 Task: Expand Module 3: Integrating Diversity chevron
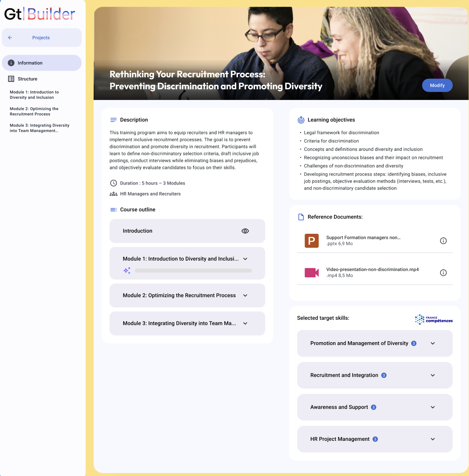[x=245, y=323]
